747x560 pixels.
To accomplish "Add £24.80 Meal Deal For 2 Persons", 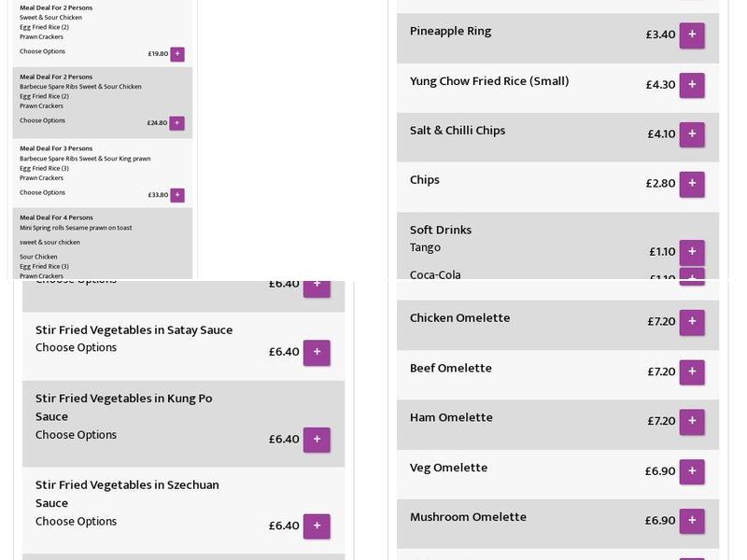I will [177, 123].
